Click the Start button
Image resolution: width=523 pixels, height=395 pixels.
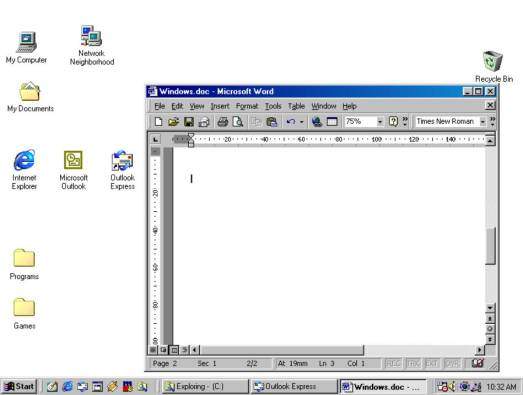[x=19, y=386]
